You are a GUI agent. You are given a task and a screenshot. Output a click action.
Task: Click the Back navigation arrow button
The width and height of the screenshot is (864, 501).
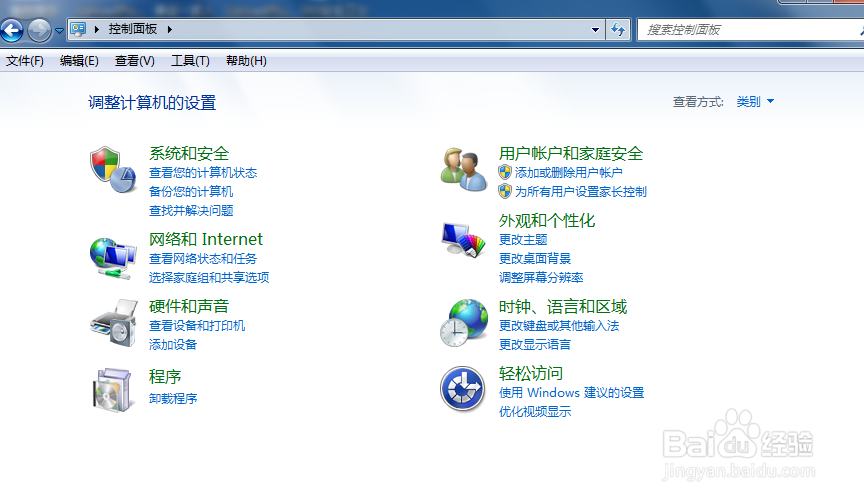(x=12, y=30)
